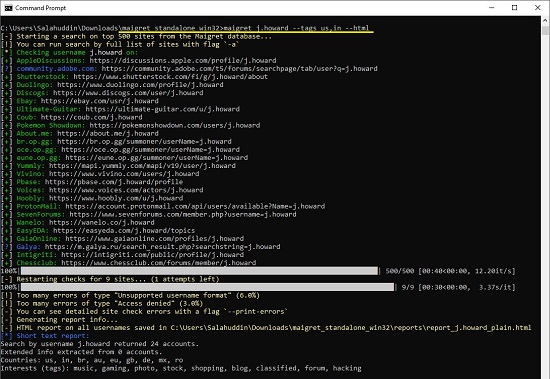Click the Chessclub forums member URL
The height and width of the screenshot is (379, 550).
point(159,262)
